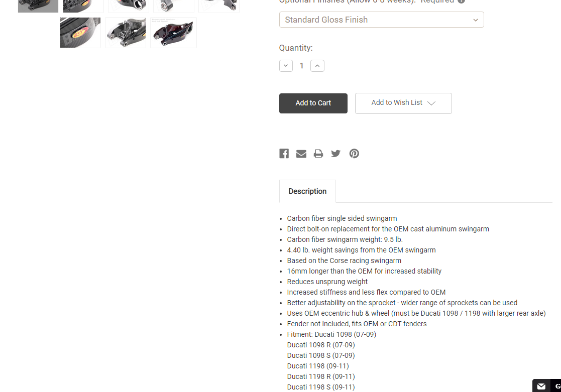Expand the Add to Wish List menu
The width and height of the screenshot is (561, 392).
click(403, 103)
